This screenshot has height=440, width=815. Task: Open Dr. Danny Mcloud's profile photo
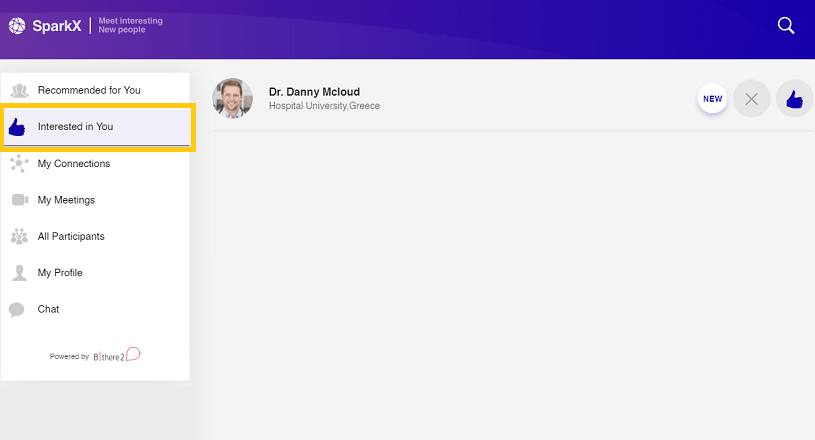(x=232, y=98)
